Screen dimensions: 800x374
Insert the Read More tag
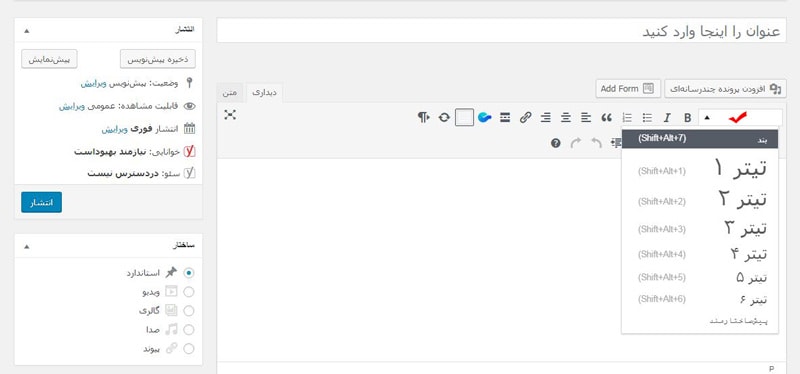point(505,118)
